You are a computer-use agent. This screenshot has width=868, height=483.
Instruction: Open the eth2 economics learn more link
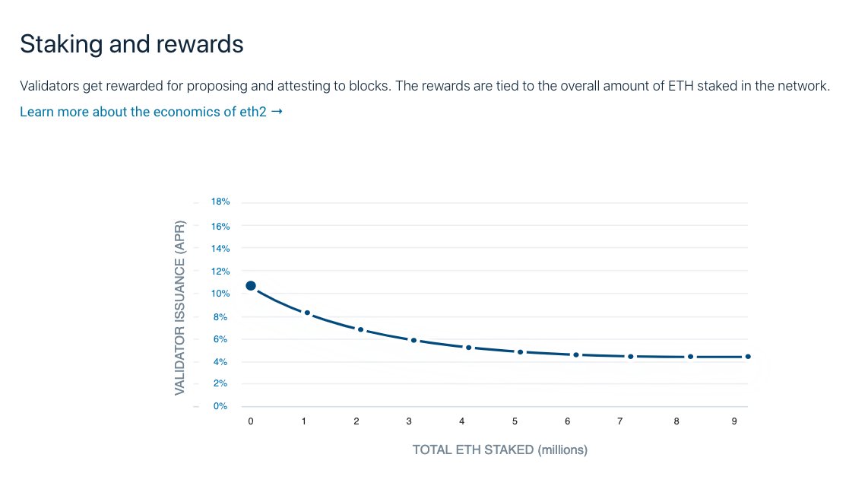pos(144,112)
